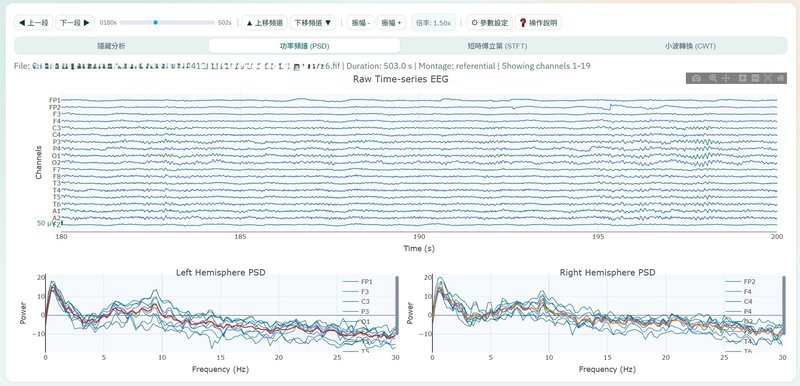The image size is (800, 386).
Task: Switch to the 短時傅立葉 (STFT) tab
Action: pyautogui.click(x=497, y=46)
